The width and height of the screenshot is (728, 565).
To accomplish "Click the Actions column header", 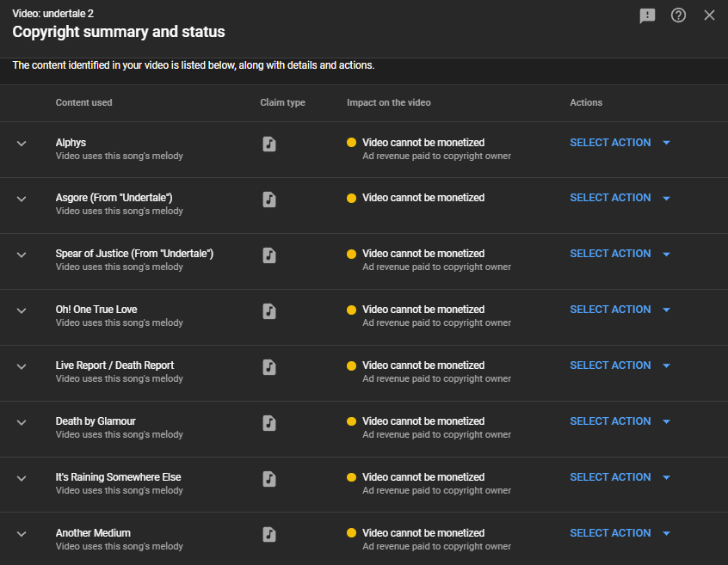I will tap(586, 102).
